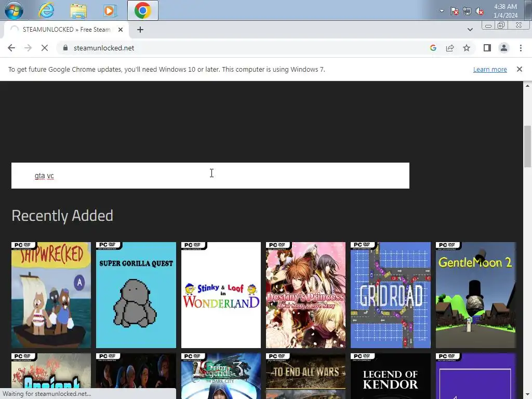Go back to the previous page
The image size is (532, 399).
click(11, 48)
